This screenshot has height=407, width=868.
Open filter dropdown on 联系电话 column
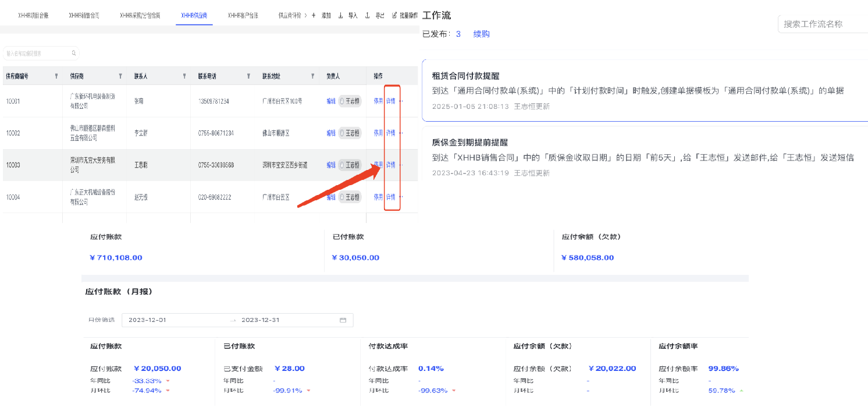click(x=248, y=76)
